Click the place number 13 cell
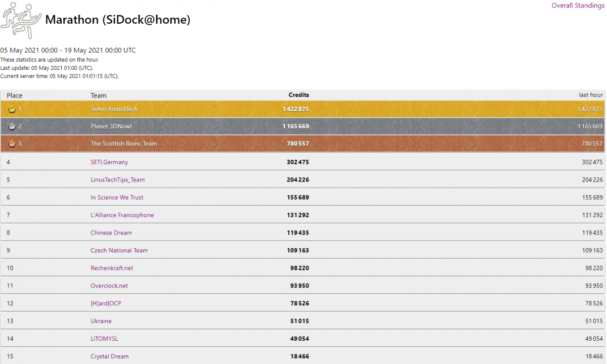The image size is (607, 364). (x=10, y=322)
